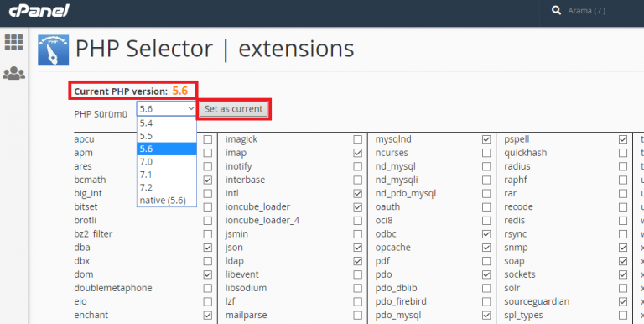Toggle the opcache checkbox
644x324 pixels.
pos(486,248)
